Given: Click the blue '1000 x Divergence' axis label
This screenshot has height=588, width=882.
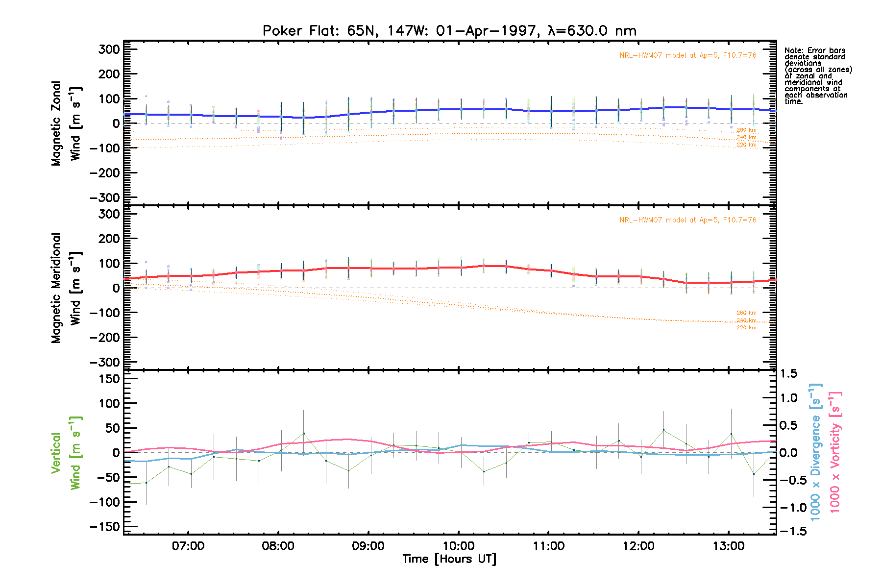Looking at the screenshot, I should tap(815, 452).
